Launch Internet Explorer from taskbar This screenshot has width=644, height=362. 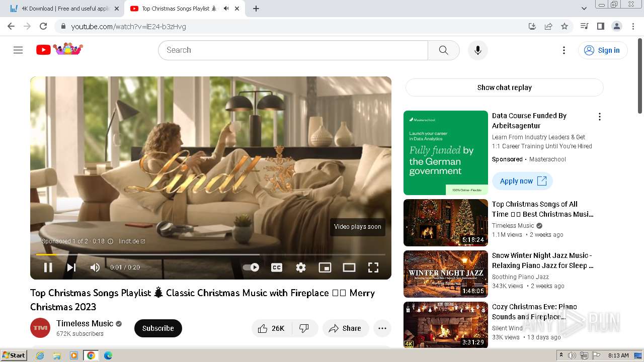coord(40,355)
